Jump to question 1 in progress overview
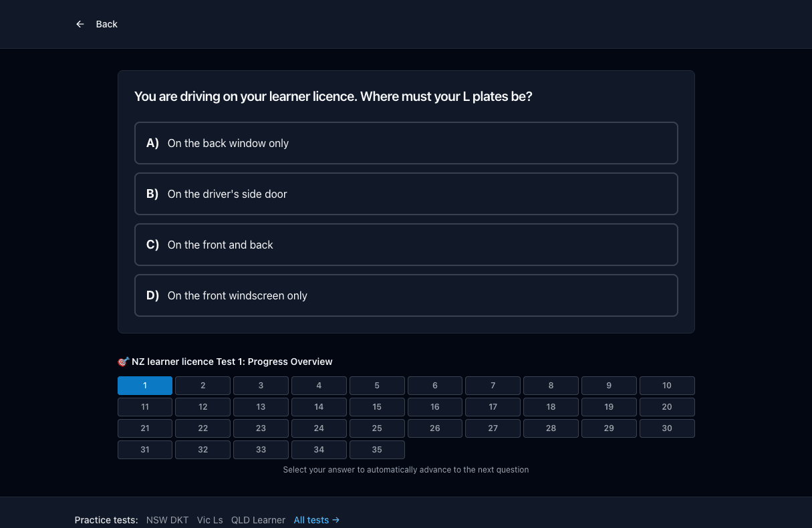This screenshot has height=528, width=812. coord(145,386)
